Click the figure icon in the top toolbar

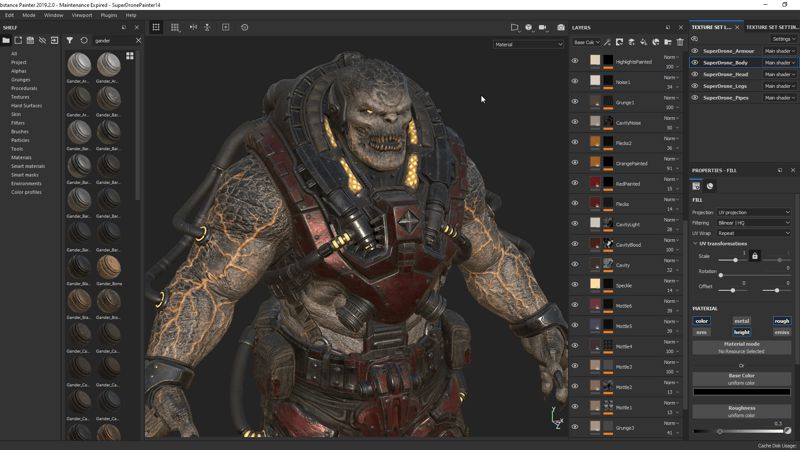coord(207,27)
